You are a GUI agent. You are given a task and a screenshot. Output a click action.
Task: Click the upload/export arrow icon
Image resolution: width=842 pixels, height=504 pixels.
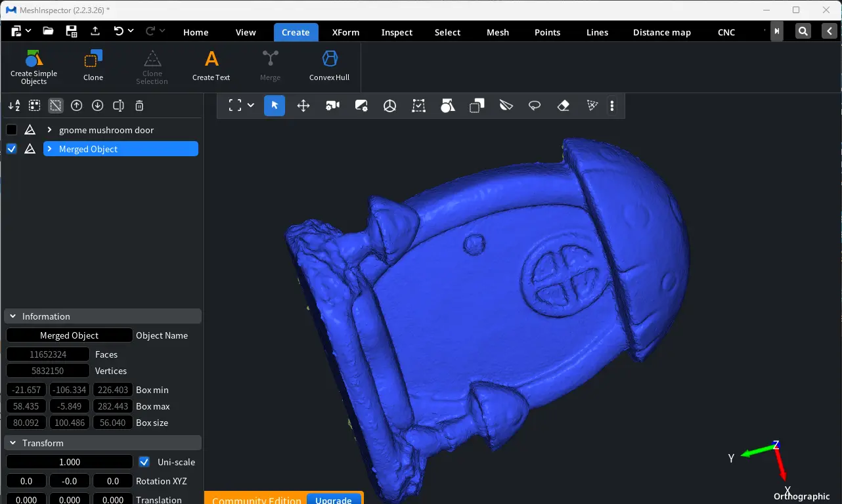[x=95, y=31]
